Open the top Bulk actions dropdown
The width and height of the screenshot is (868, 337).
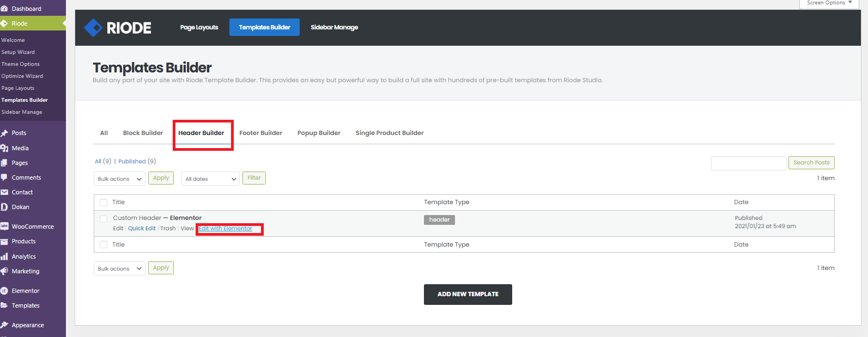tap(119, 179)
